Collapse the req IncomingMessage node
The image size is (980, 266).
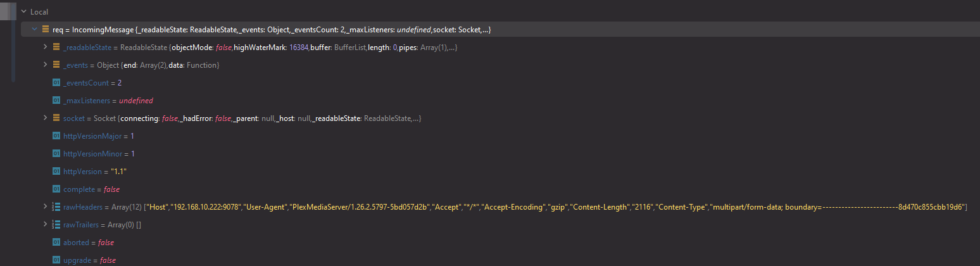point(35,30)
